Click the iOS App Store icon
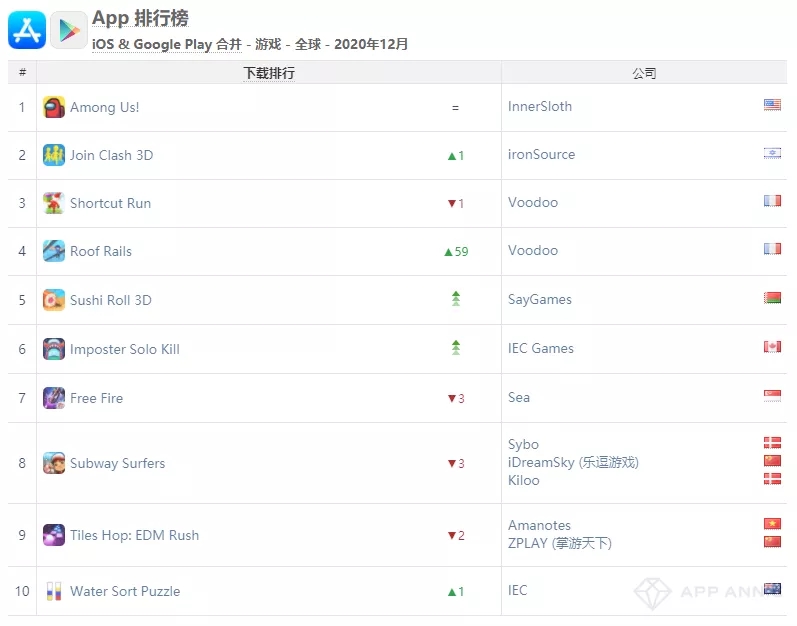797x626 pixels. [x=27, y=30]
